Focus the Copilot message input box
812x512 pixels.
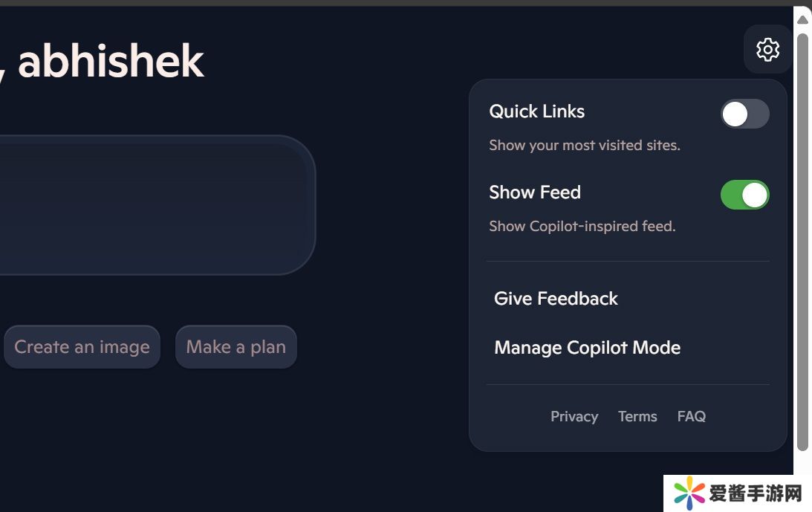point(149,204)
